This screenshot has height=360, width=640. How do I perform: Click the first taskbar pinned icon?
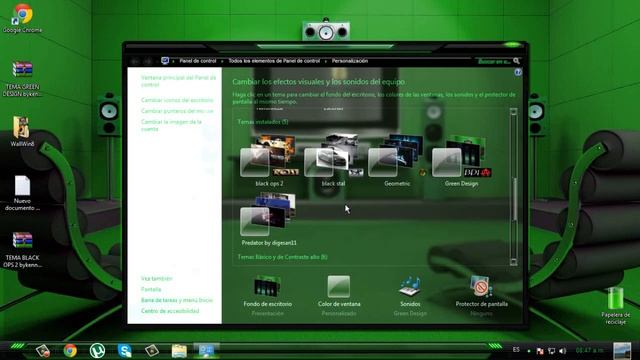(43, 350)
